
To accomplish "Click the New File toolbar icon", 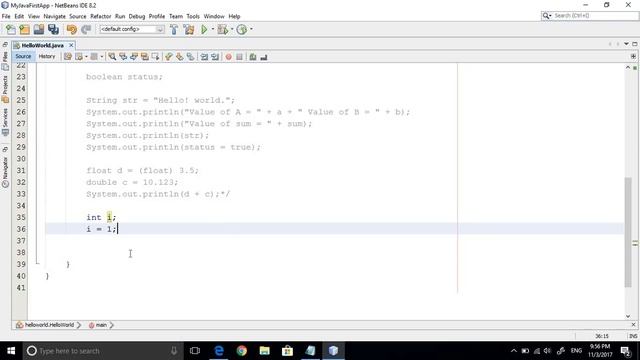I will (x=11, y=29).
